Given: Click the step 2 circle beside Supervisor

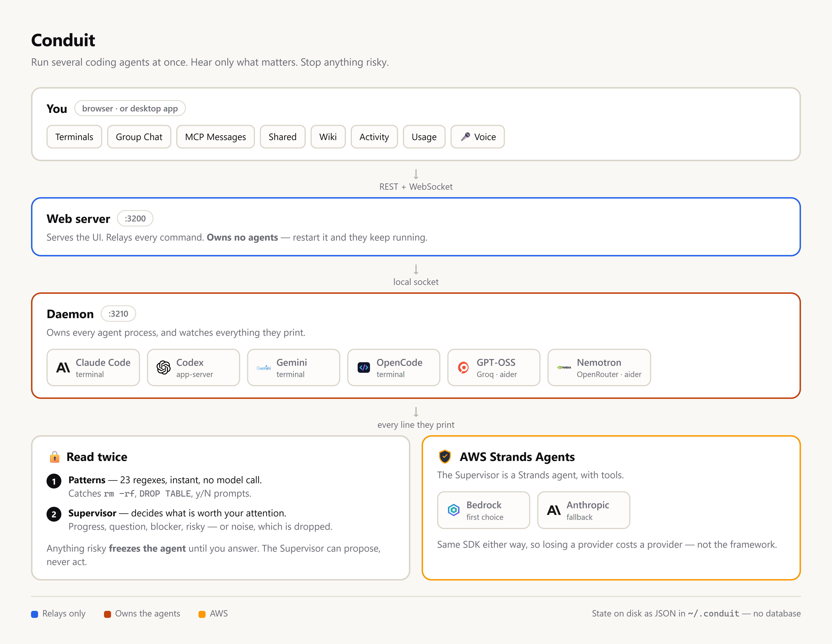Looking at the screenshot, I should click(54, 514).
